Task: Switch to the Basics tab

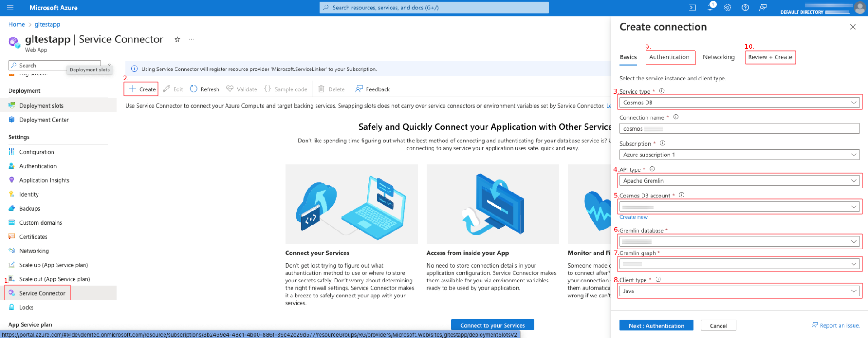Action: pyautogui.click(x=628, y=57)
